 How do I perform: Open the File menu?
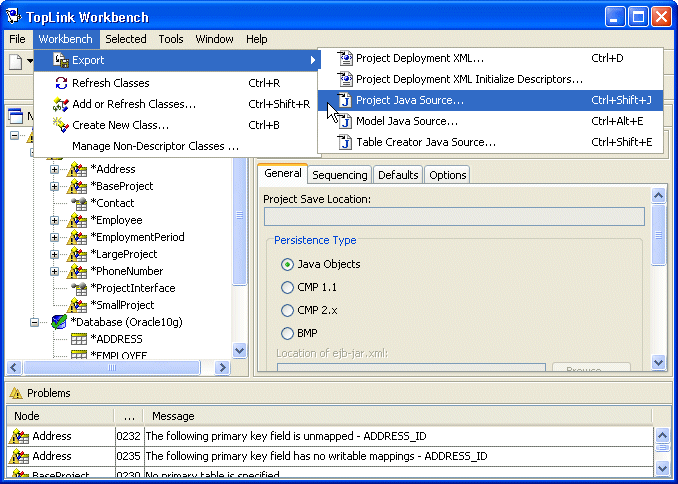[x=17, y=39]
